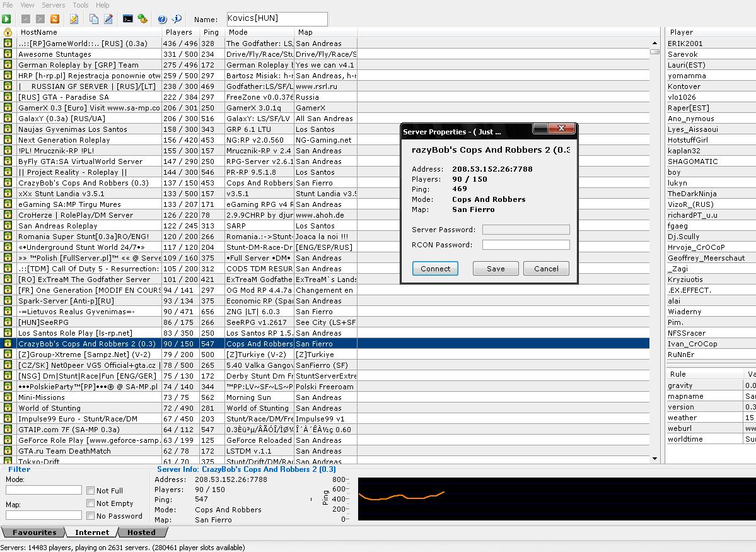Click the lock icon beside Awesome Stuntages

[x=8, y=54]
